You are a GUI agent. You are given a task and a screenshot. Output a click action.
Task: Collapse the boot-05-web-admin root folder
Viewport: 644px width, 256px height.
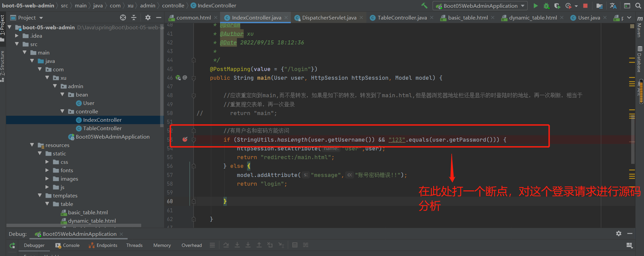point(9,27)
